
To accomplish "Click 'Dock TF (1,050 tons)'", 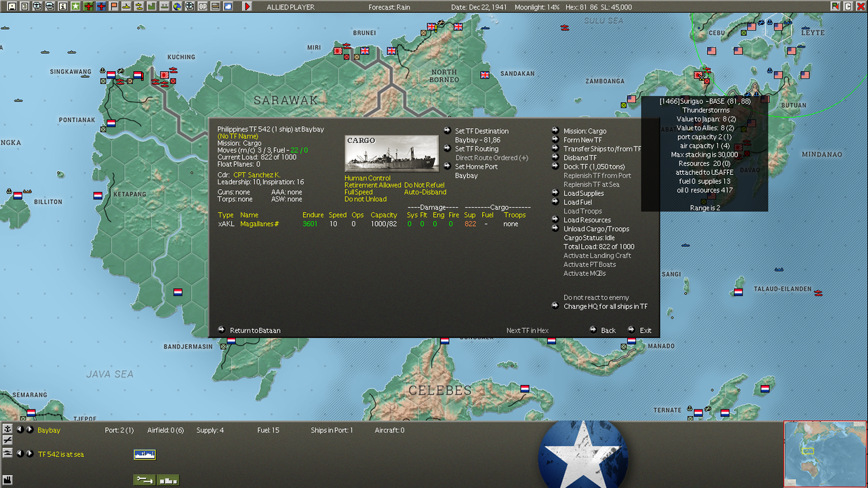I will coord(594,167).
